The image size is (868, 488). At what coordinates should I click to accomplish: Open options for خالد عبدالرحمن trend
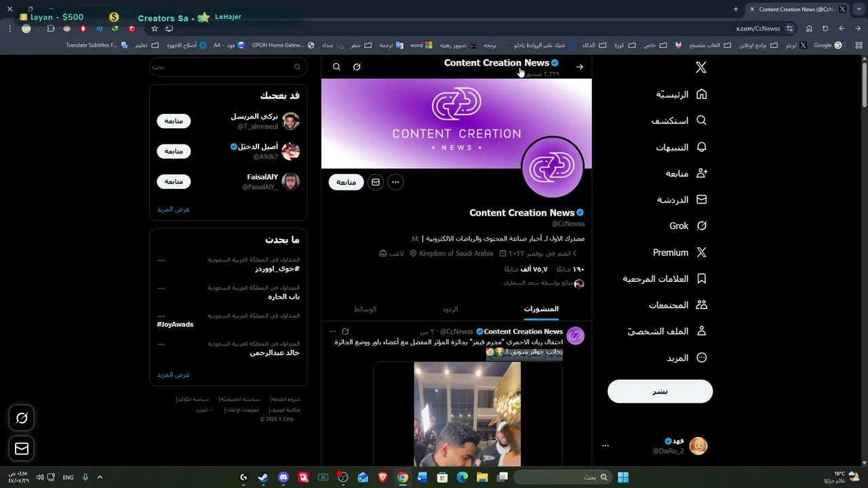point(161,344)
